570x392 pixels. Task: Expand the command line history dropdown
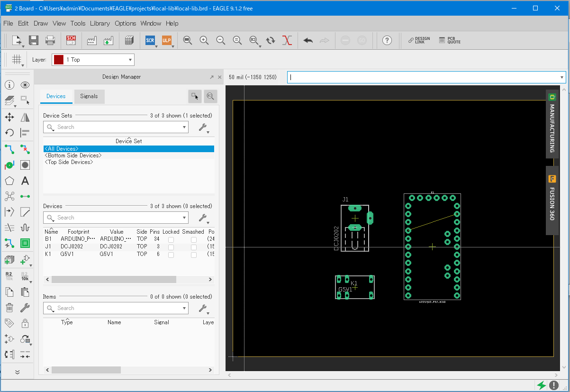pyautogui.click(x=562, y=77)
